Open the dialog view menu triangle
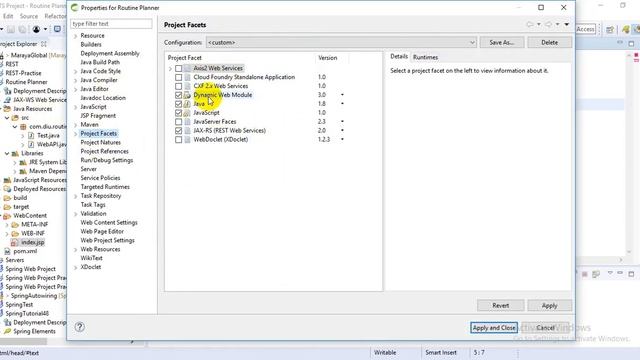This screenshot has height=360, width=640. click(567, 24)
